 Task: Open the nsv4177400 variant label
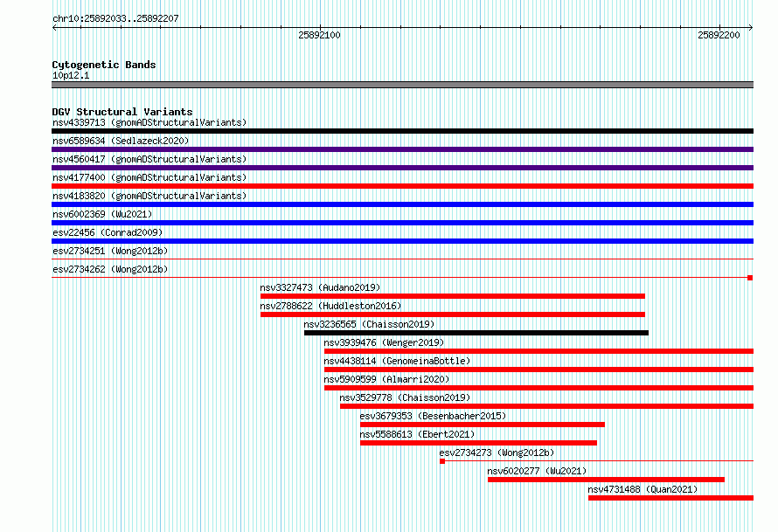click(x=149, y=177)
